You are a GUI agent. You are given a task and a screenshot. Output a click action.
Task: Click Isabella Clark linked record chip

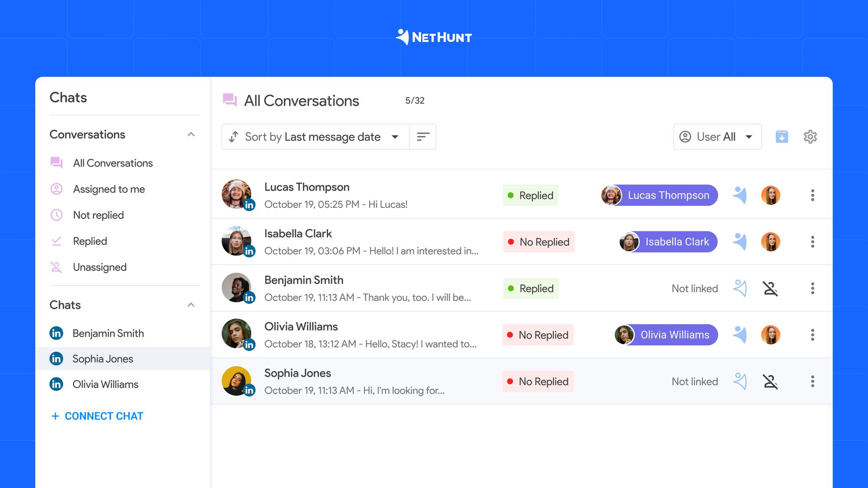(x=668, y=242)
